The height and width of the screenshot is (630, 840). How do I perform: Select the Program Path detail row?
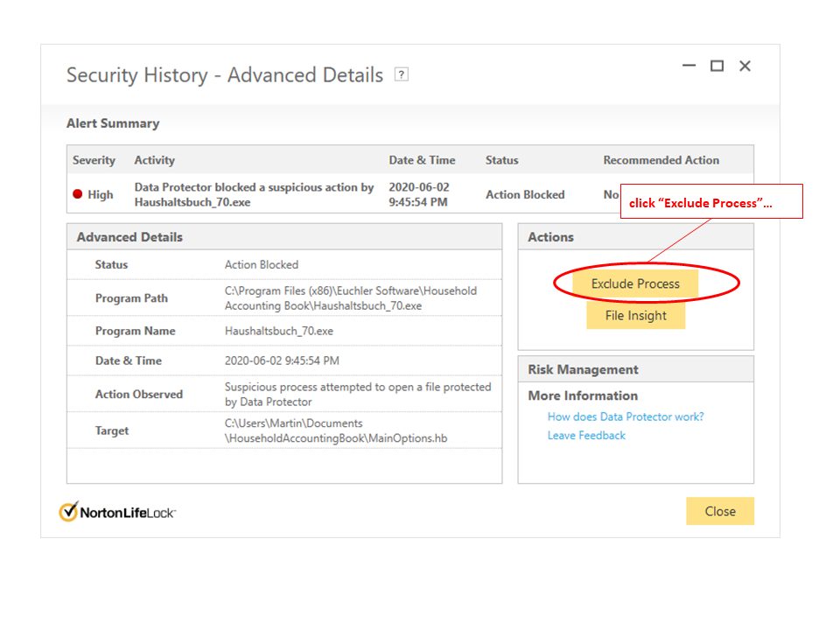[284, 297]
